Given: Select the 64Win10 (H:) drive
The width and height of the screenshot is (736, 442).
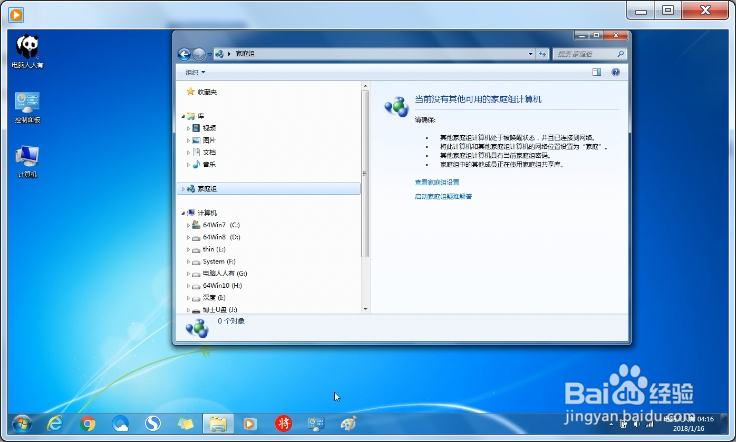Looking at the screenshot, I should coord(222,285).
